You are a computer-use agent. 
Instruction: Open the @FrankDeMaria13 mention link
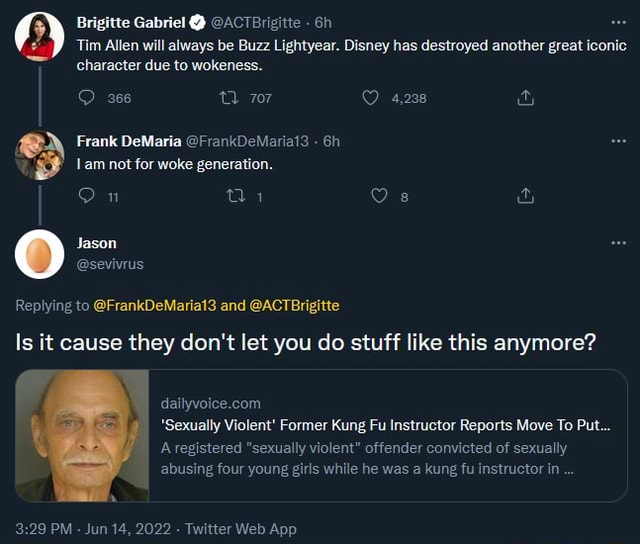tap(154, 305)
